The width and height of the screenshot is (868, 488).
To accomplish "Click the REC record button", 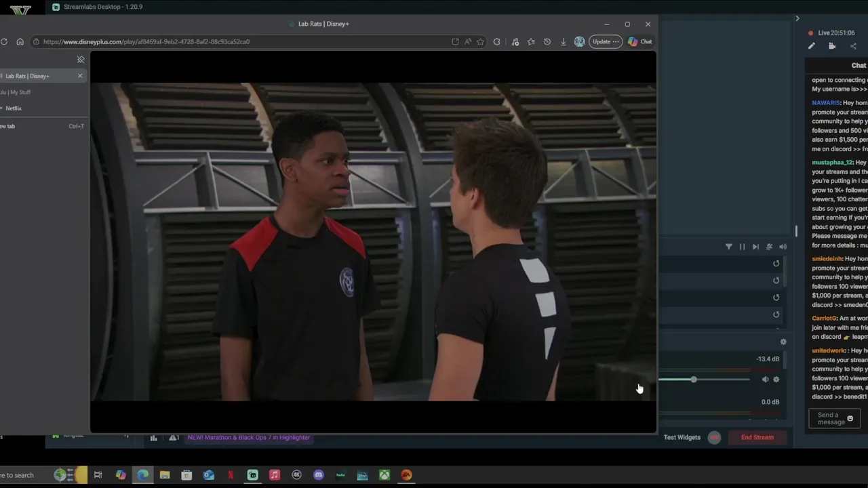I will (x=714, y=437).
